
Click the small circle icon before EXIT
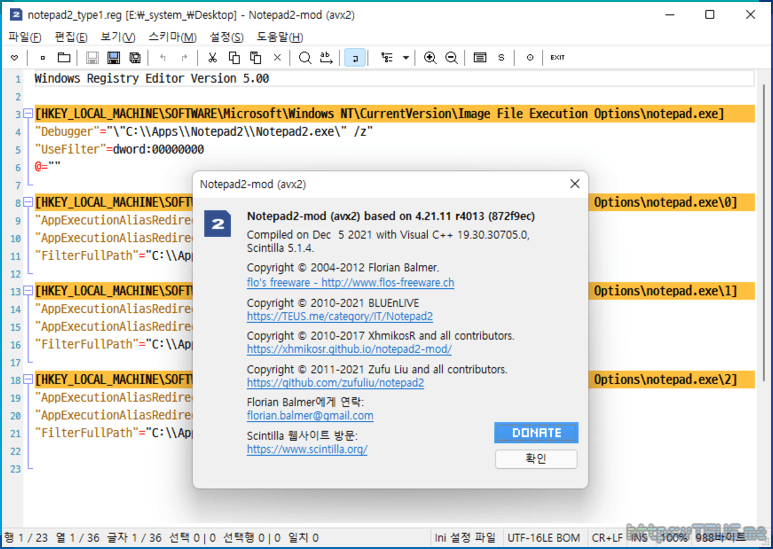pyautogui.click(x=529, y=58)
